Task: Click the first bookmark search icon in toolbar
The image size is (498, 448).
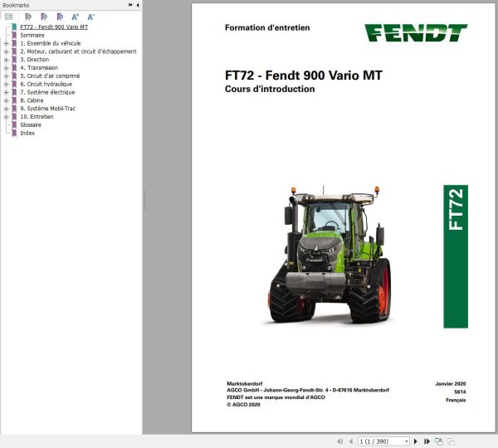Action: [28, 17]
